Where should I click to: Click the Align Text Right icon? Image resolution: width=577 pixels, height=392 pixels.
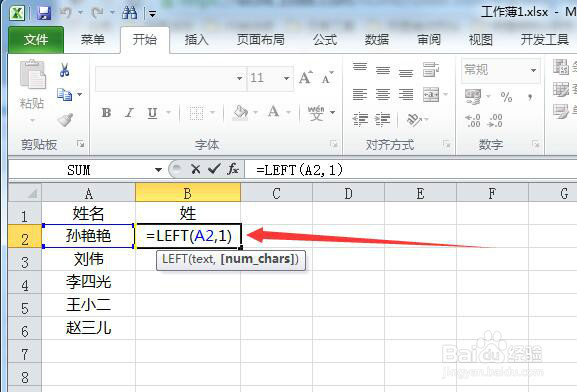point(406,94)
